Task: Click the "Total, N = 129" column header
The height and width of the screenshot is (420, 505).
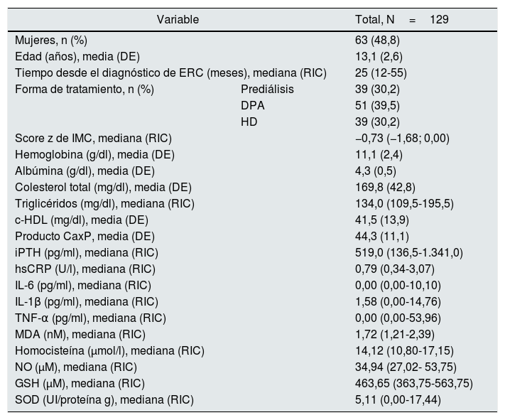Action: click(401, 19)
